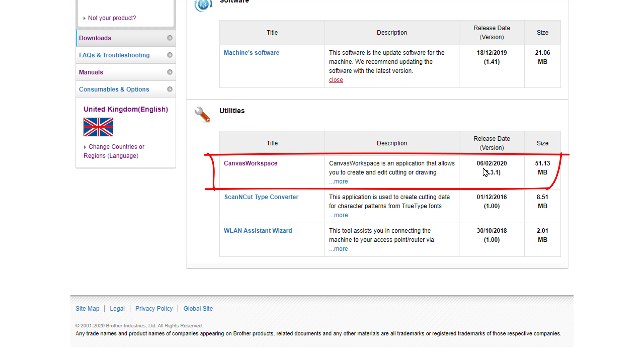
Task: Click arrow icon beside Consumables & Options
Action: tap(170, 89)
